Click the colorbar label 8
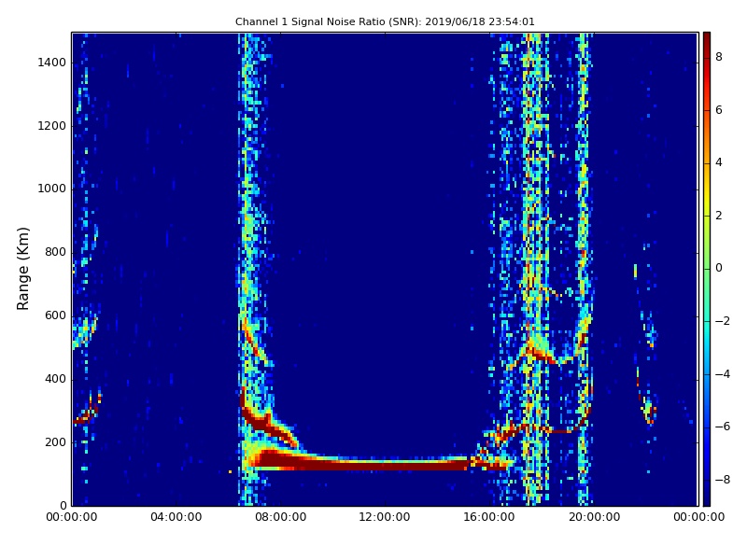The image size is (747, 560). (719, 57)
